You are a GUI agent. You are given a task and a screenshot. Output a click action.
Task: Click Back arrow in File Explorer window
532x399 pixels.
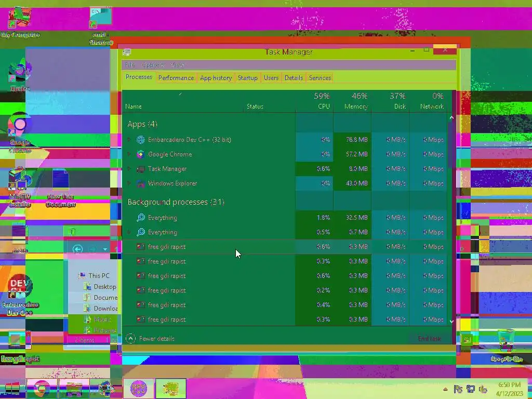pos(77,249)
